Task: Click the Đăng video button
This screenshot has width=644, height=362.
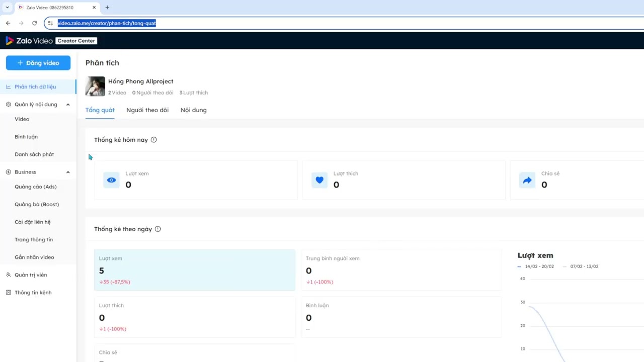Action: pos(38,63)
